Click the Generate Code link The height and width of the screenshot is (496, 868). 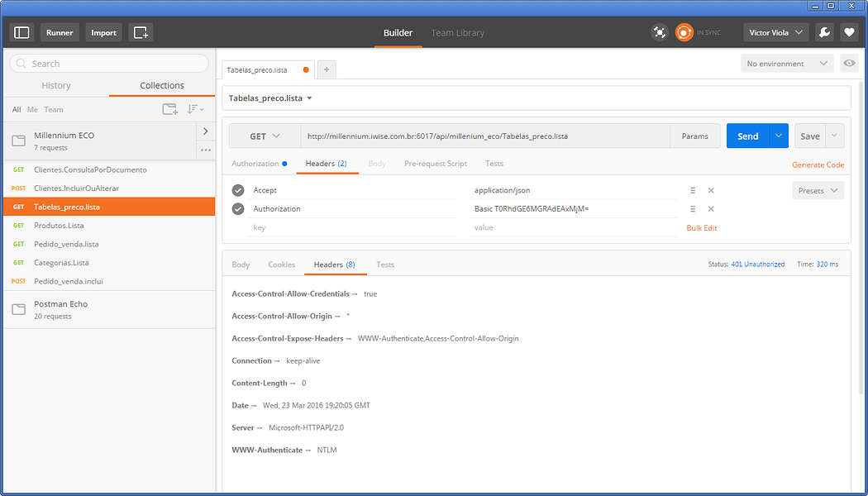(818, 165)
